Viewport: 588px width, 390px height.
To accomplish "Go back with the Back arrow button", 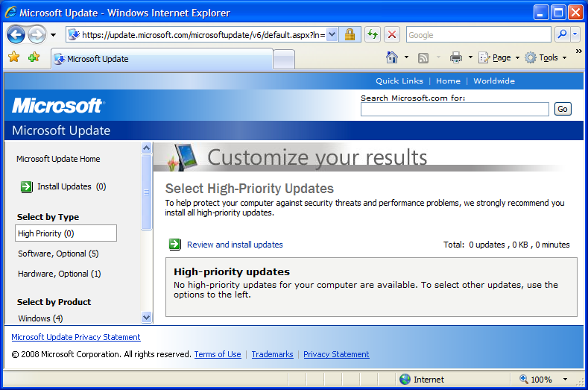I will [x=16, y=35].
